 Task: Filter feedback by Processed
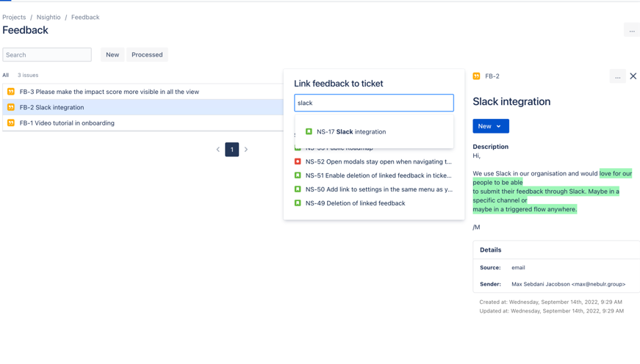click(147, 55)
